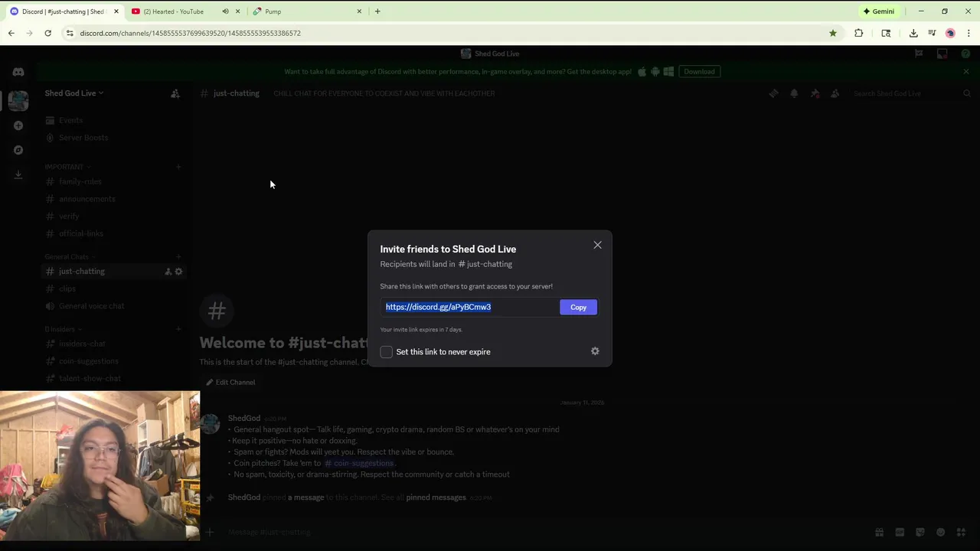Create channel in IMPORTANT category

178,167
